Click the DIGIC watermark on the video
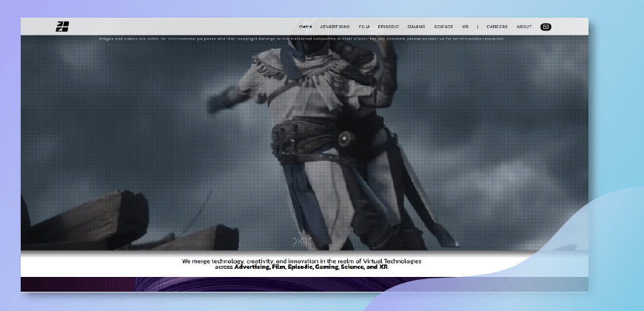 (x=303, y=242)
